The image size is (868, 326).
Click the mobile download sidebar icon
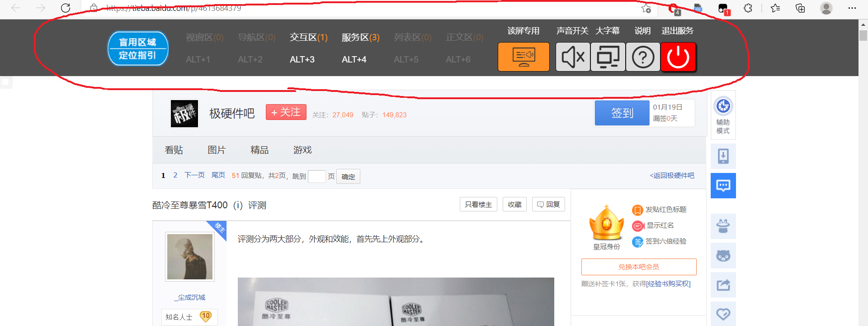tap(723, 156)
